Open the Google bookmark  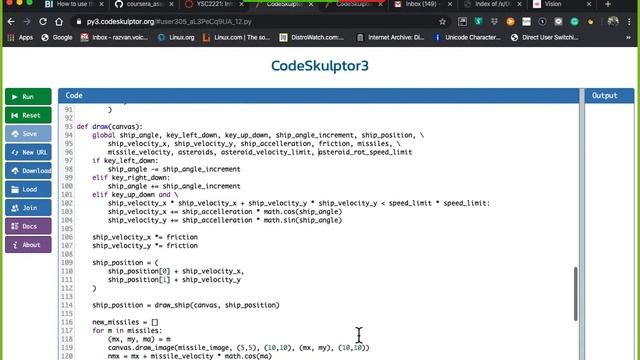click(57, 38)
